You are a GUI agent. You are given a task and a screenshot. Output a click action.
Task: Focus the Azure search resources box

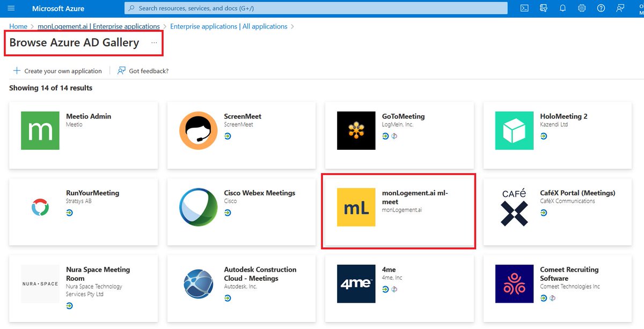tap(316, 8)
